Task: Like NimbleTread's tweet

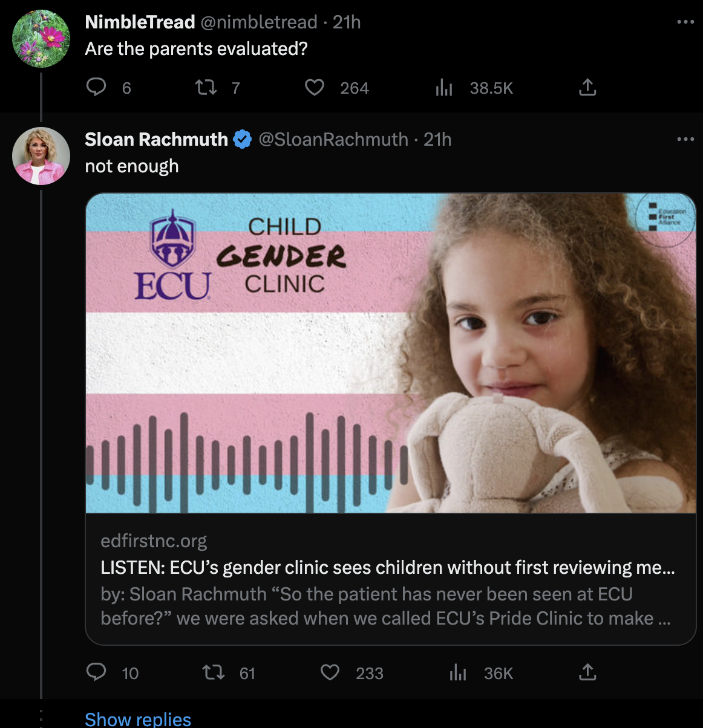Action: [x=315, y=88]
